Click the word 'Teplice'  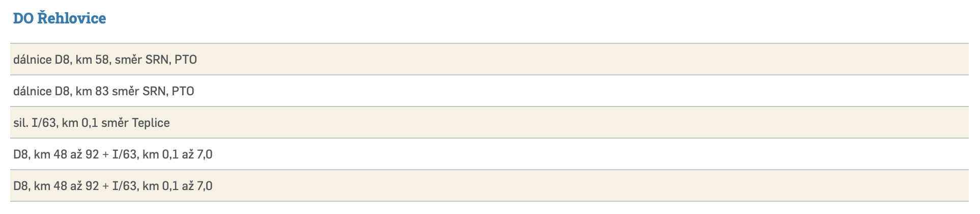click(151, 123)
